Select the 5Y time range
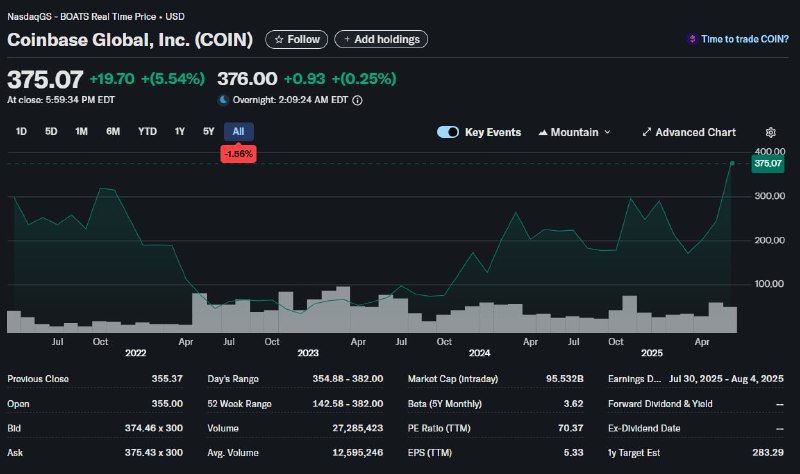 (x=208, y=132)
